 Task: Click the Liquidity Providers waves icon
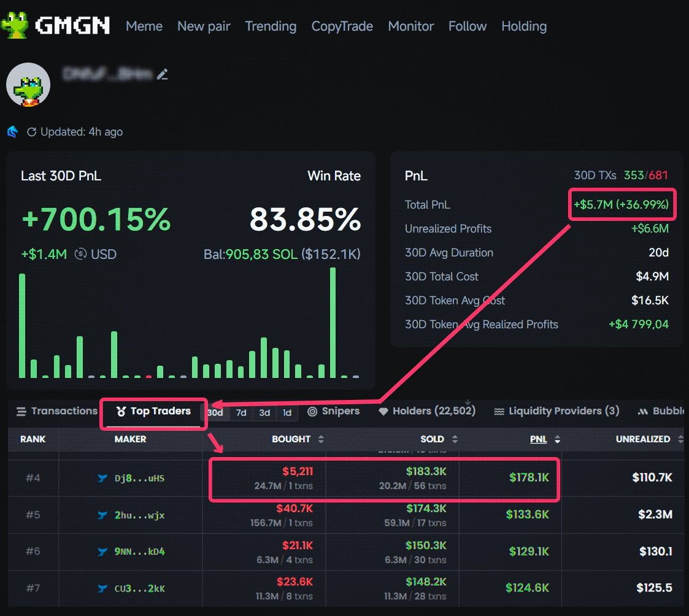pyautogui.click(x=499, y=412)
